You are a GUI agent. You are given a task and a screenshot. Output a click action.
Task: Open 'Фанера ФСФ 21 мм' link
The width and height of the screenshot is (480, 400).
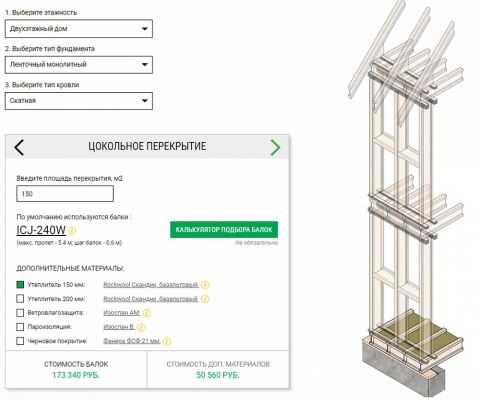[132, 341]
